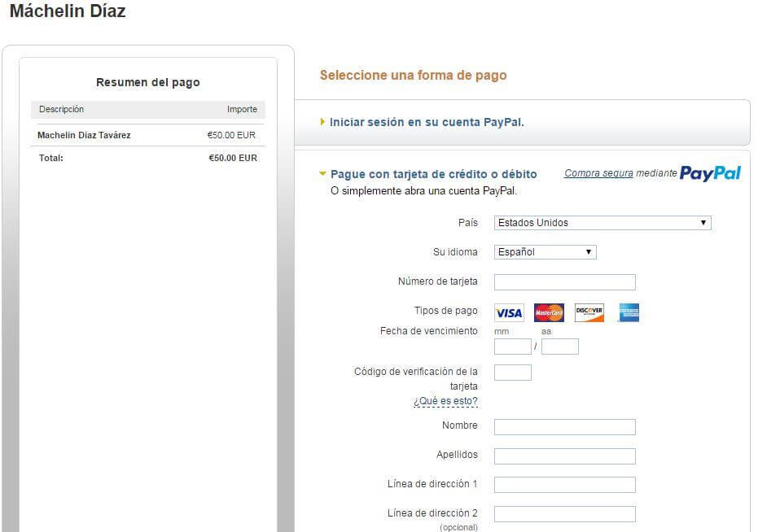Click the PayPal logo

point(710,173)
